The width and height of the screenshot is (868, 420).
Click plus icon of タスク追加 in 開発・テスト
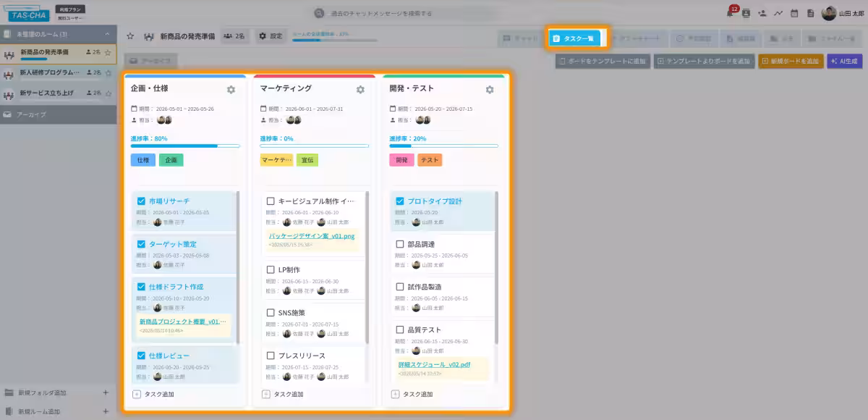point(395,394)
